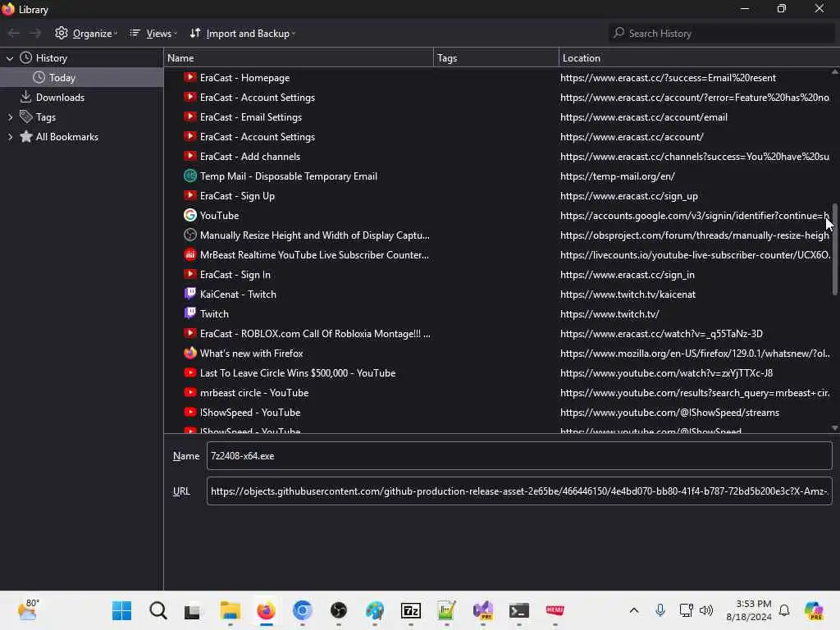Click the URL field with githubusercontent link
Viewport: 840px width, 630px height.
pos(519,491)
